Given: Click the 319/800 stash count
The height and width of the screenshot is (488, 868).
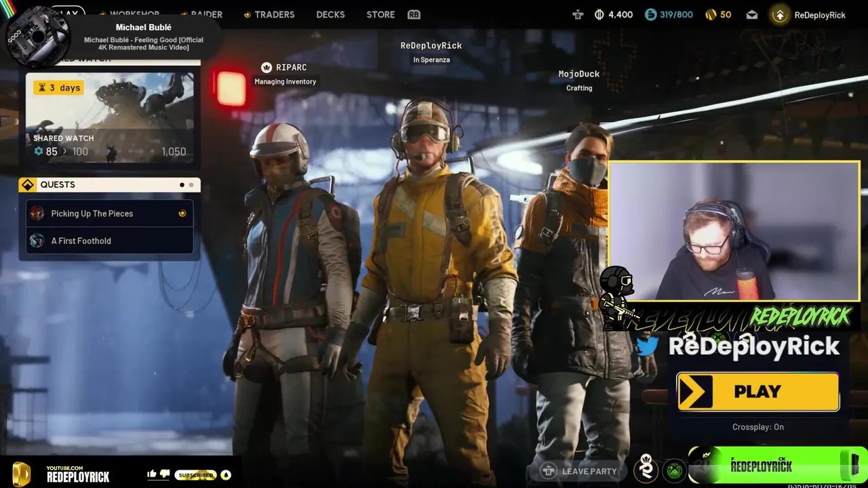Looking at the screenshot, I should coord(676,14).
